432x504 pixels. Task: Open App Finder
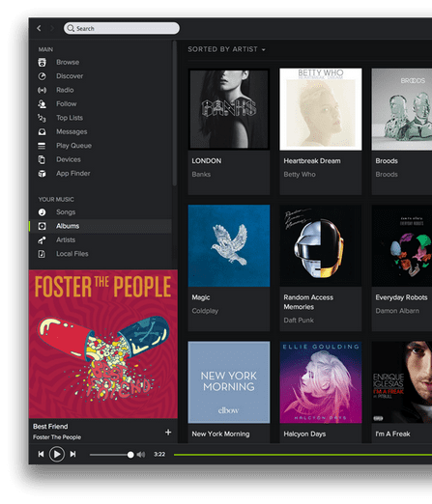pos(73,173)
